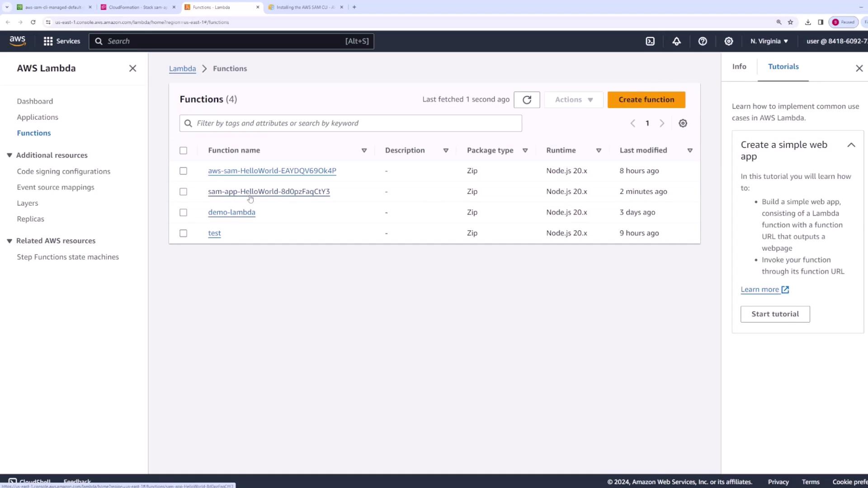Click the function filter search field
The width and height of the screenshot is (868, 488).
coord(350,123)
